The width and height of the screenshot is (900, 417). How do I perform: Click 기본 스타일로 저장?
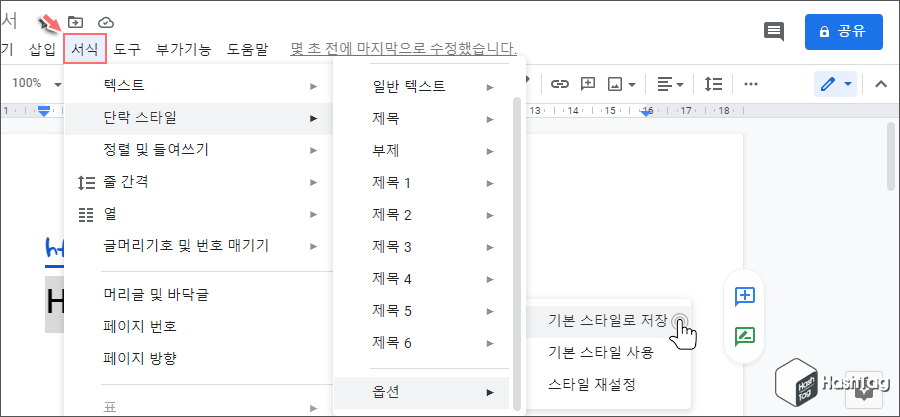coord(610,320)
